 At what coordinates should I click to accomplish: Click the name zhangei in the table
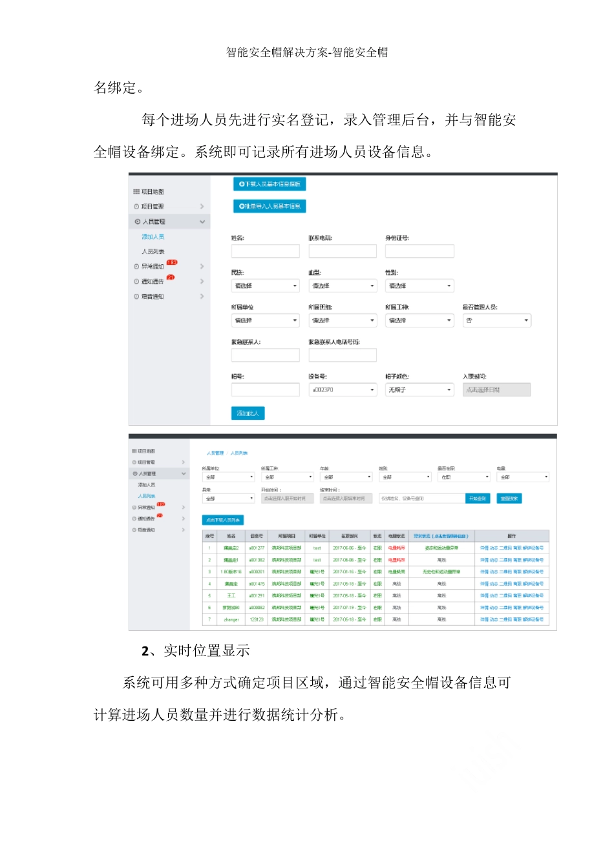(x=231, y=620)
